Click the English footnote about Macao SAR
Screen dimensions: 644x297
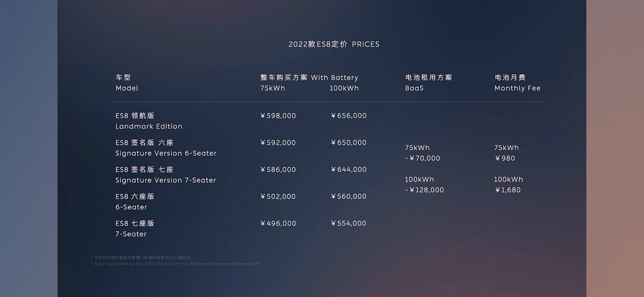click(175, 264)
